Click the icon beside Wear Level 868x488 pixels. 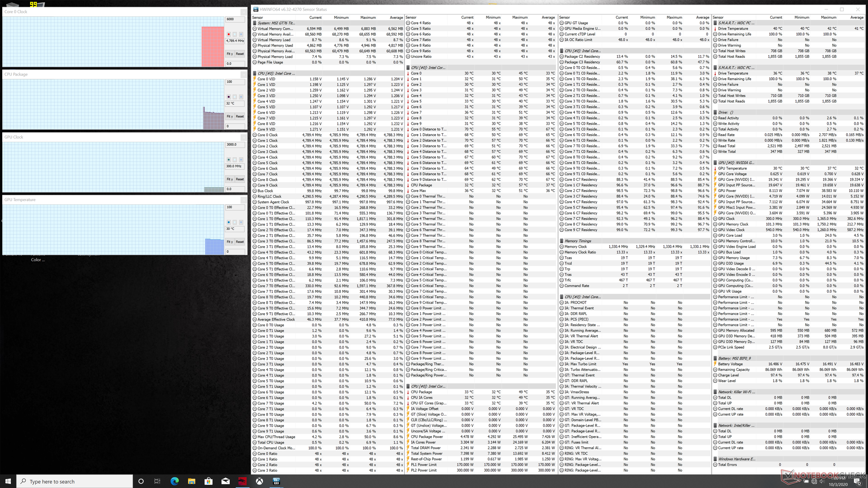pos(716,381)
